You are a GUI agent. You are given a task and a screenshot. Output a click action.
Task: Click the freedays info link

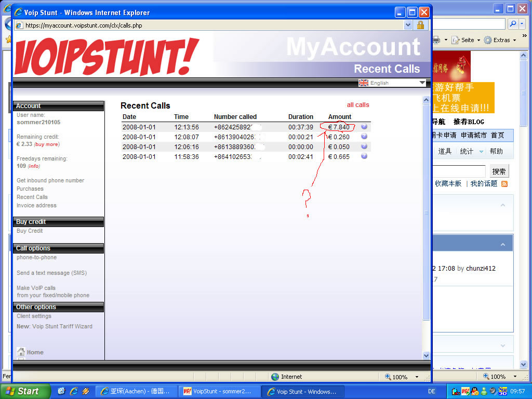34,166
